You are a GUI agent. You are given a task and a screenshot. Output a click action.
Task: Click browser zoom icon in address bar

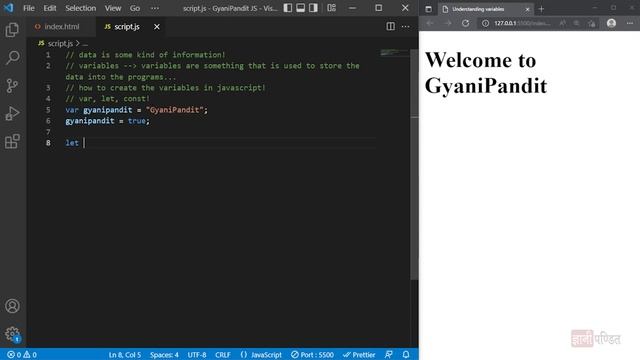pyautogui.click(x=576, y=23)
